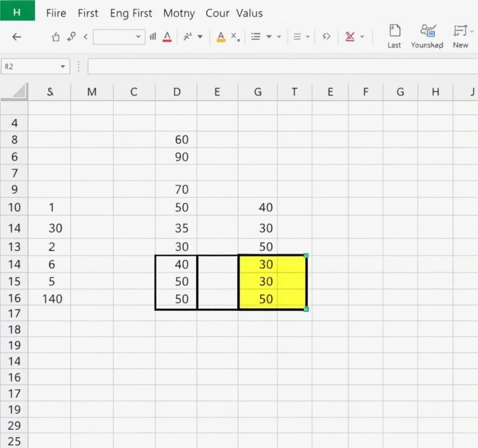
Task: Open the dropdown arrow beside the red X
Action: (362, 37)
